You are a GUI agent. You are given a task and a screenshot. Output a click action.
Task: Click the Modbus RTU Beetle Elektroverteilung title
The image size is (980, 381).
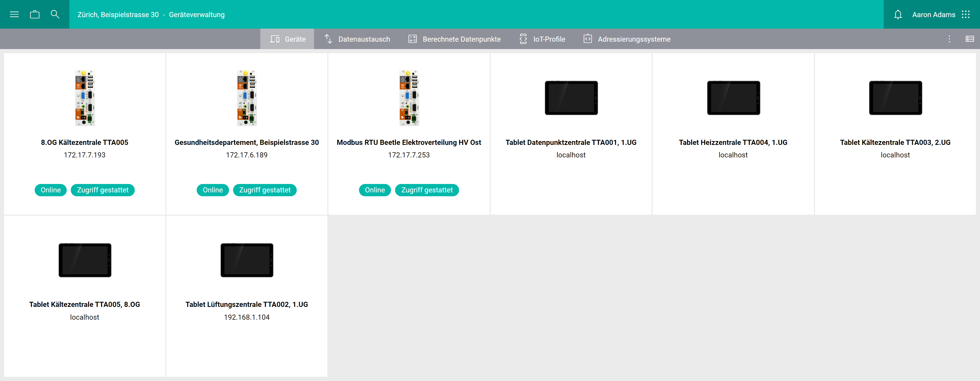(409, 143)
